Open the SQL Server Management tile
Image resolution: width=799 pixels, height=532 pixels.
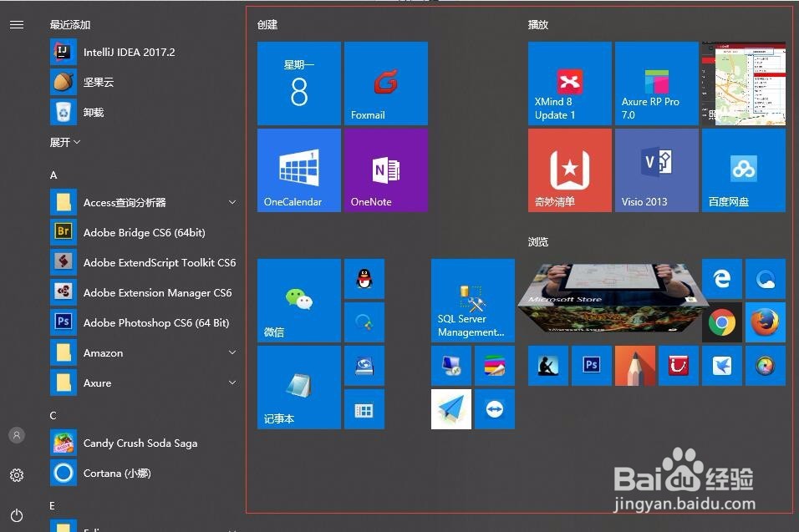click(x=473, y=301)
